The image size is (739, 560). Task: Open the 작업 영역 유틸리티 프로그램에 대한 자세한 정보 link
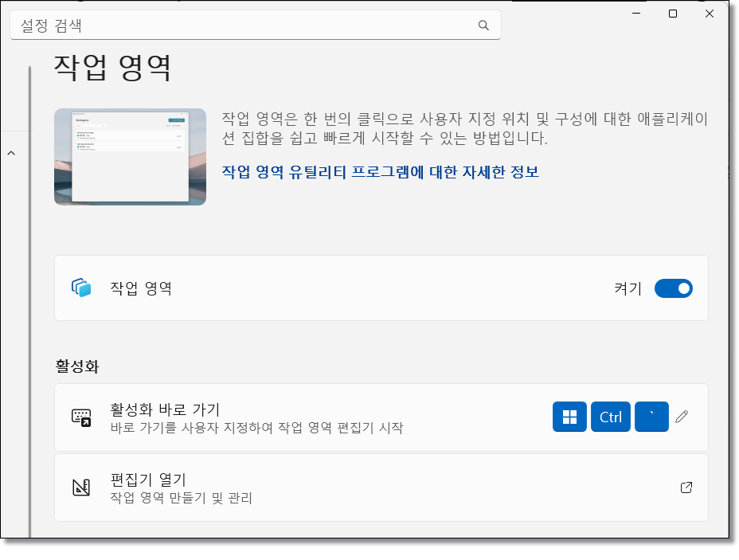(381, 172)
